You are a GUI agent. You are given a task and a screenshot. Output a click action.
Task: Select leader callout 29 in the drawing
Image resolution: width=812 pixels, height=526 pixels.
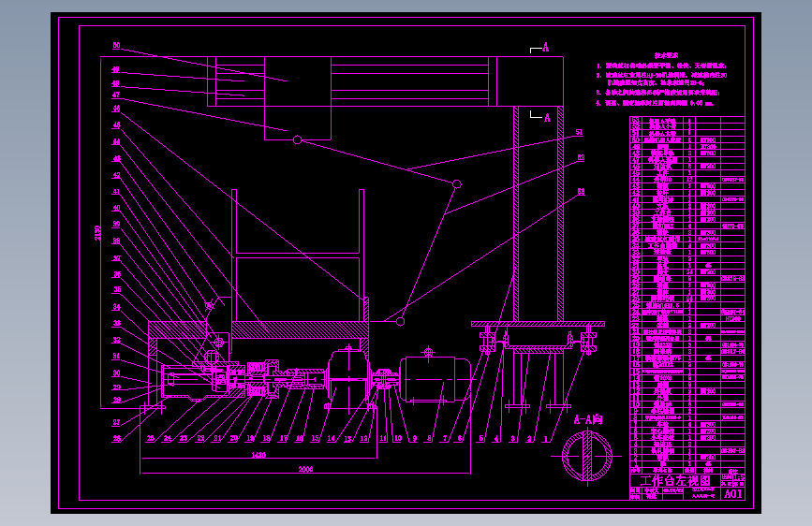tap(117, 387)
